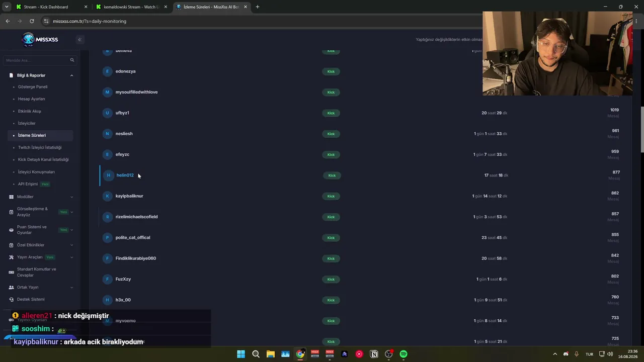Expand the Modüller section chevron
This screenshot has height=362, width=644.
tap(71, 197)
